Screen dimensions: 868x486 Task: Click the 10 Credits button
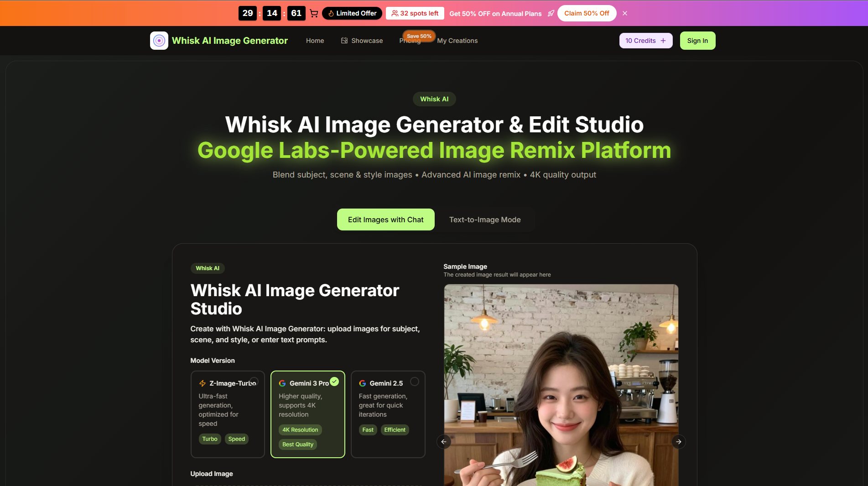646,41
